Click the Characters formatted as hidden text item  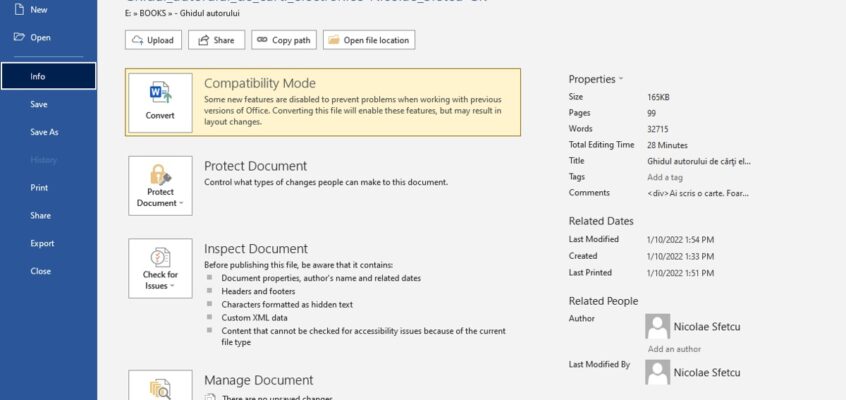coord(287,304)
